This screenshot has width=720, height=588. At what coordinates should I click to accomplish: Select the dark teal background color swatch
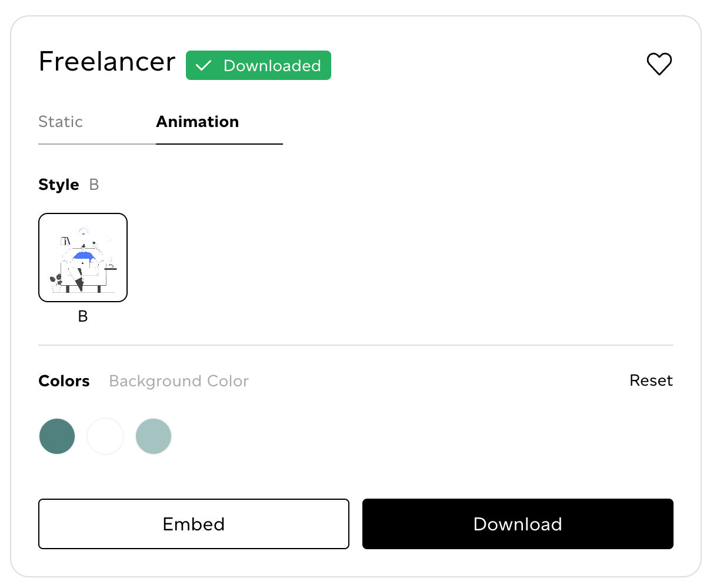click(x=56, y=436)
